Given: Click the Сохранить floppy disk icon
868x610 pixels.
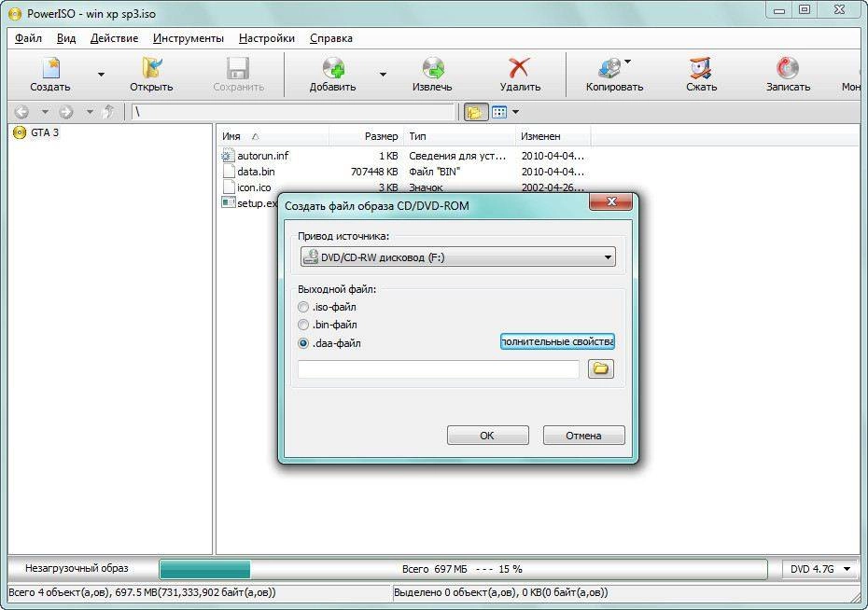Looking at the screenshot, I should 238,68.
